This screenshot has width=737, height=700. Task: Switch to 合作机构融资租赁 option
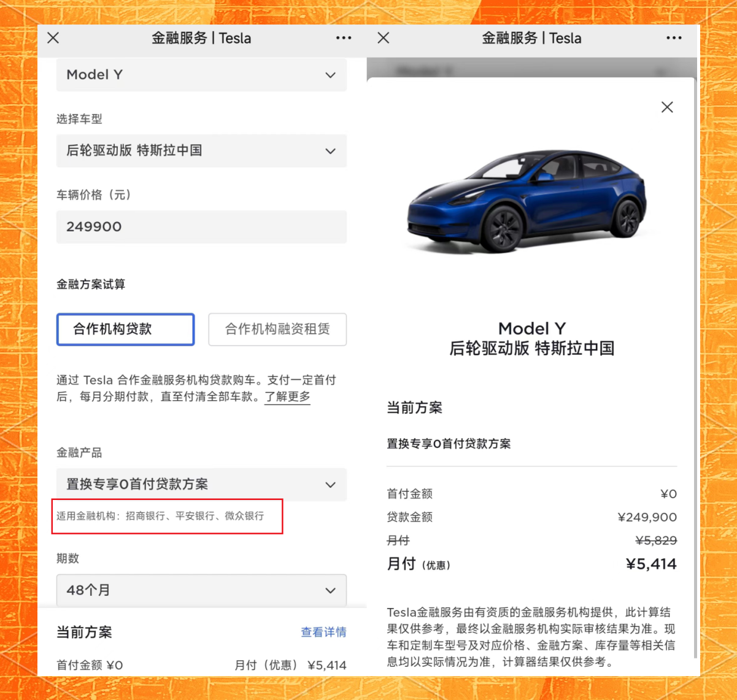277,329
